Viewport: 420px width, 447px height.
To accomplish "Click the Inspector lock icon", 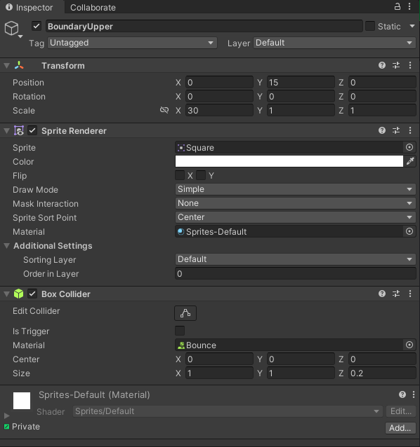I will click(x=397, y=6).
